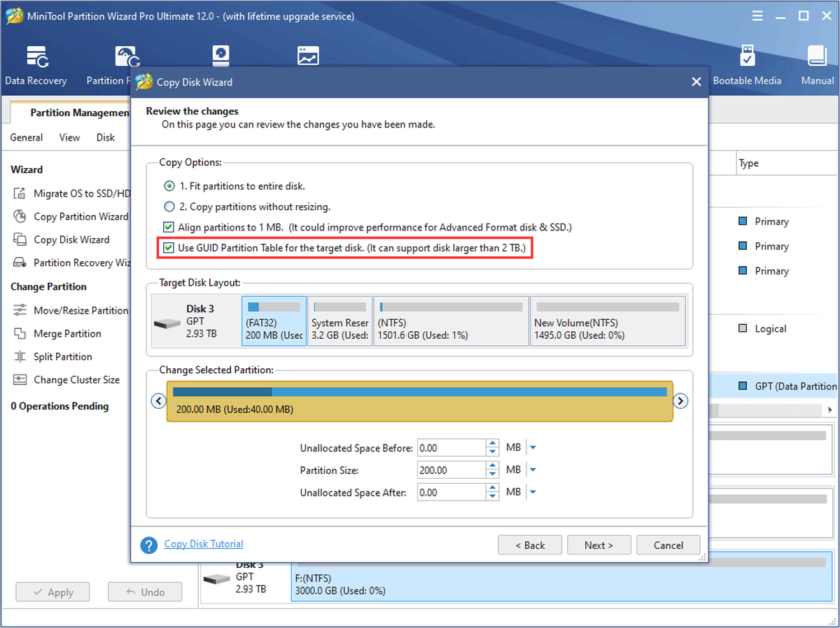Open Bootable Media tool in toolbar
This screenshot has width=840, height=628.
click(x=747, y=66)
